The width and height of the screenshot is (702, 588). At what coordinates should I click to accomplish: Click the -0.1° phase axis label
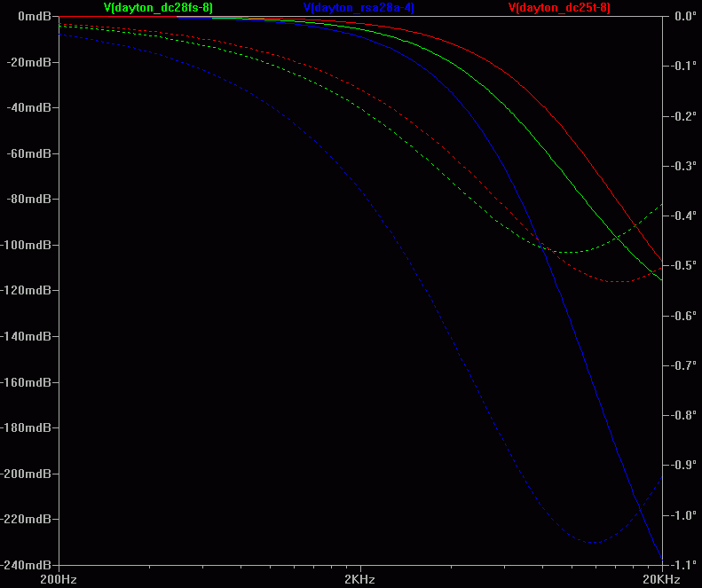click(x=682, y=66)
